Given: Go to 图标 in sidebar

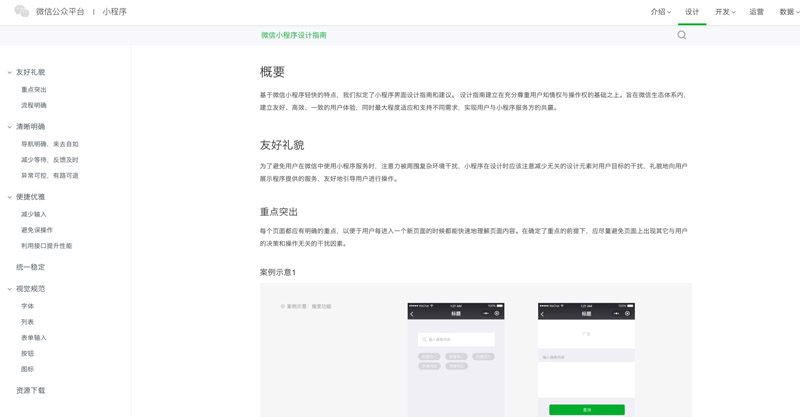Looking at the screenshot, I should pyautogui.click(x=28, y=370).
